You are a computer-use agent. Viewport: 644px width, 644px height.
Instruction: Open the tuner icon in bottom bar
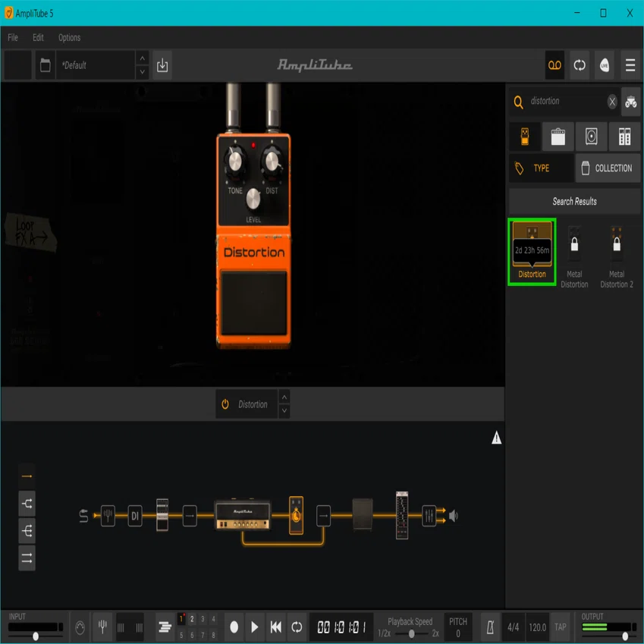pos(102,627)
